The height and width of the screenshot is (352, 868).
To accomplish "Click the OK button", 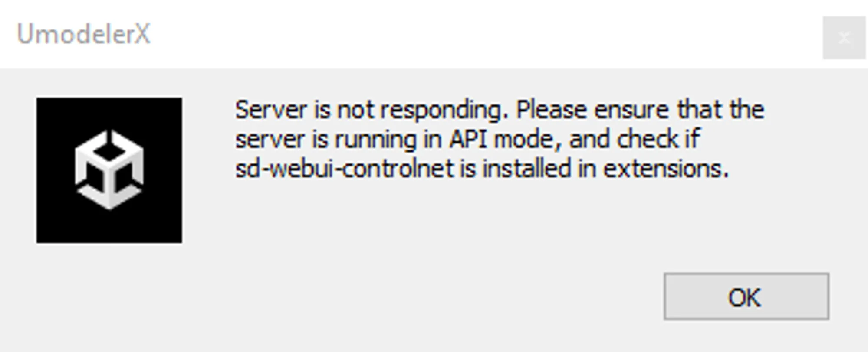I will (746, 297).
